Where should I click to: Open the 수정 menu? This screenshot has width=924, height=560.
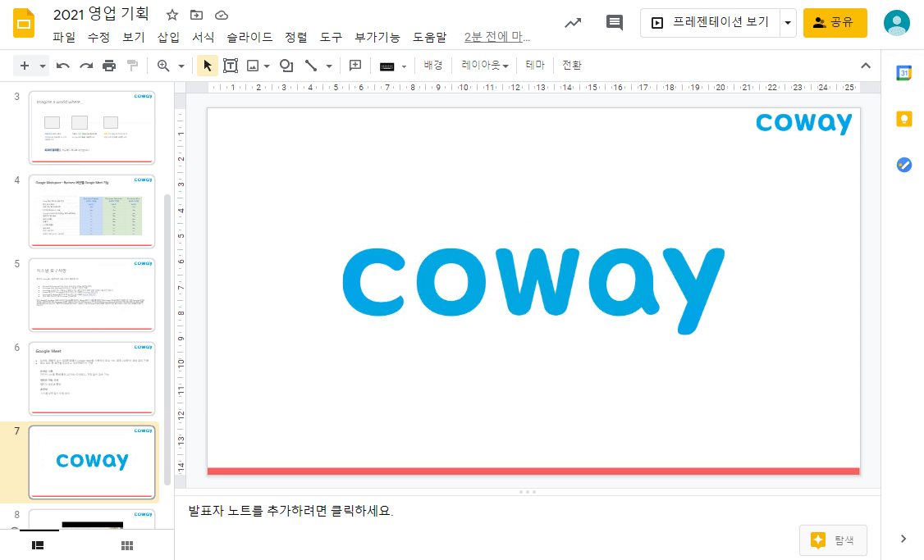click(x=98, y=37)
